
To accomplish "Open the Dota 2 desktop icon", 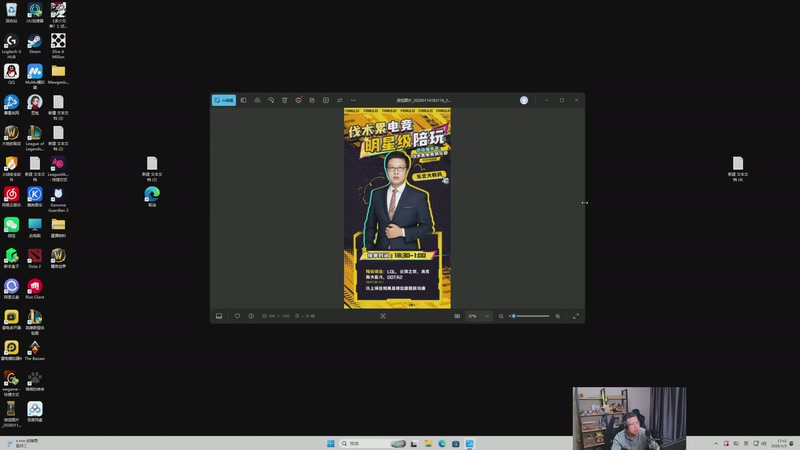I will coord(35,258).
